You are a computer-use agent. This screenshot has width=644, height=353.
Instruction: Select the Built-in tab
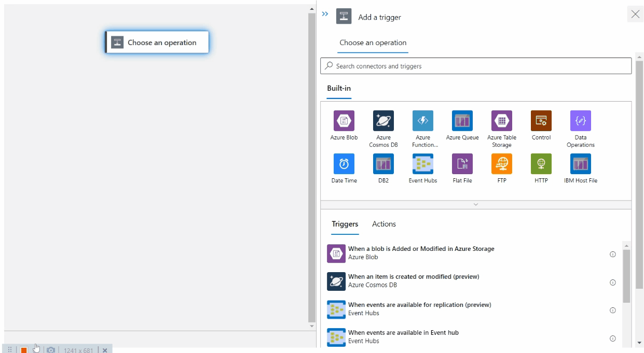point(339,88)
